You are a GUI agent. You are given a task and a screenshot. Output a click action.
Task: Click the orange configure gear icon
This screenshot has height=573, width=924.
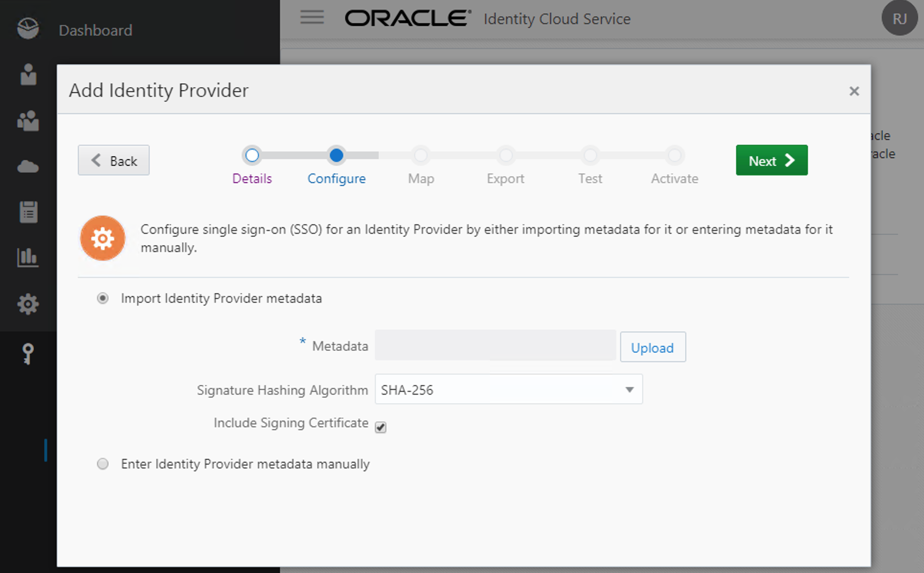click(103, 238)
